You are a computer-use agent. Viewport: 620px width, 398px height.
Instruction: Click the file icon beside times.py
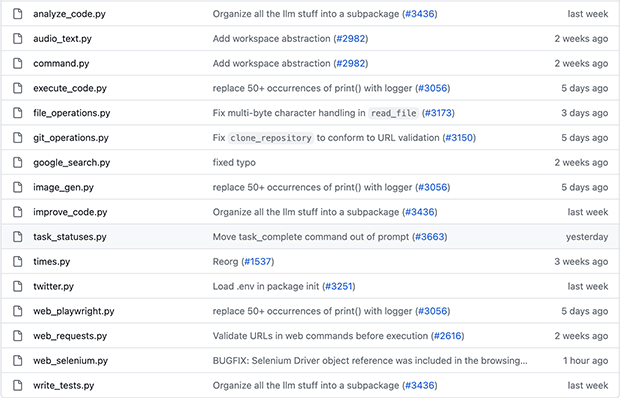[x=18, y=262]
